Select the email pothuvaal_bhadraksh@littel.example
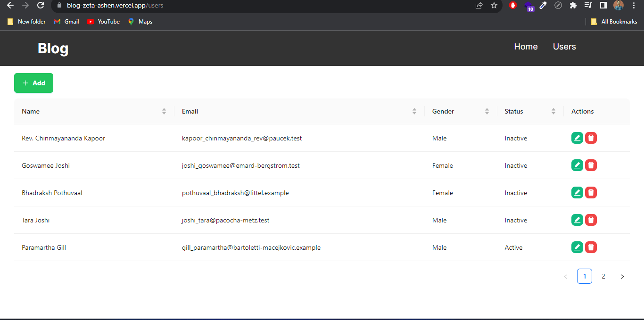 (235, 193)
